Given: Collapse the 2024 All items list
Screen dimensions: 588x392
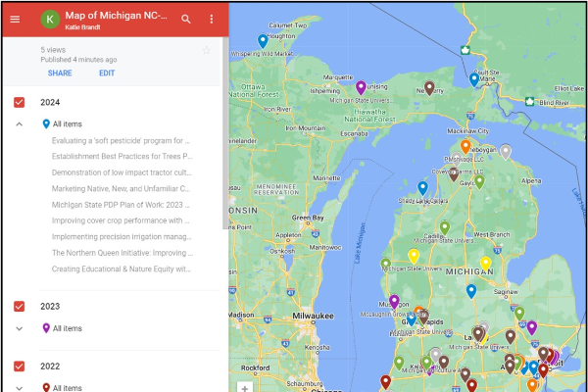Looking at the screenshot, I should coord(20,124).
